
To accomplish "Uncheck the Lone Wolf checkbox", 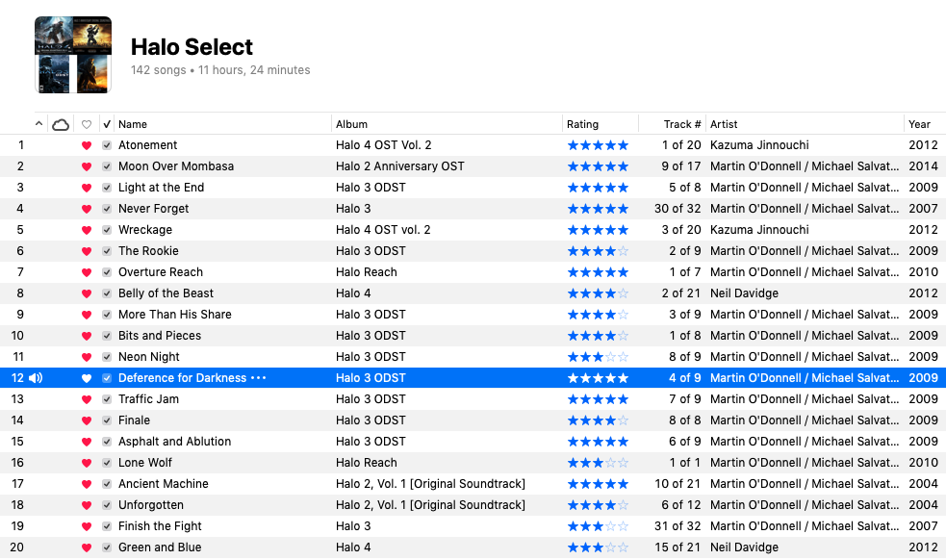I will (107, 463).
